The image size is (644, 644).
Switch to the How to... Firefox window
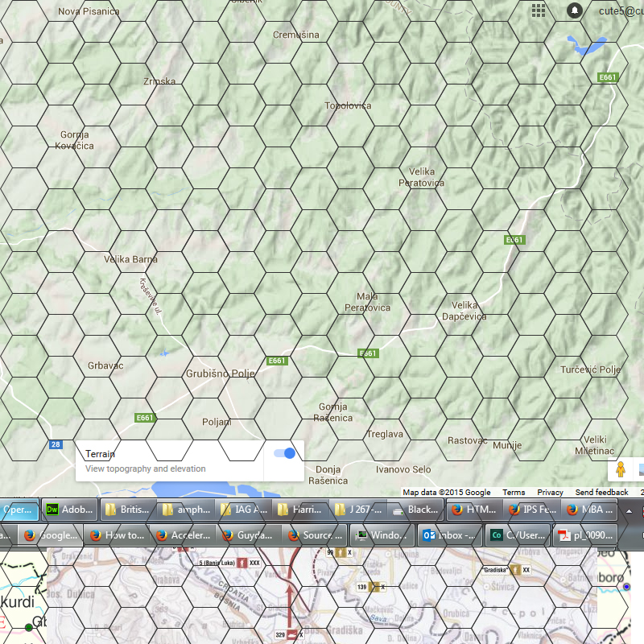pos(117,535)
